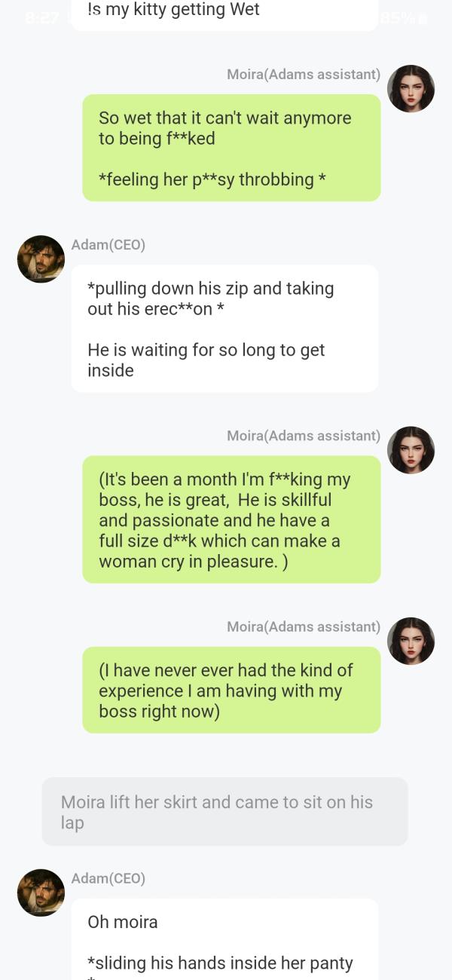Open Adam's avatar beside the 'He is waiting' message
Image resolution: width=452 pixels, height=980 pixels.
tap(41, 259)
